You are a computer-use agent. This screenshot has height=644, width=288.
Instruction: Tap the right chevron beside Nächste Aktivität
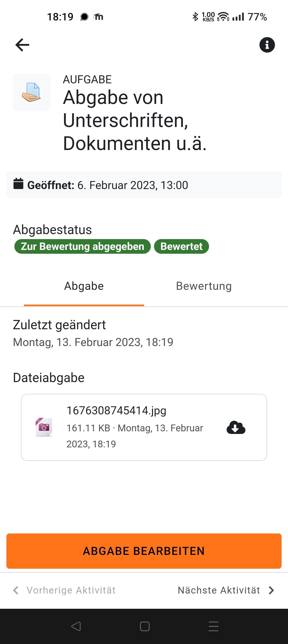271,590
